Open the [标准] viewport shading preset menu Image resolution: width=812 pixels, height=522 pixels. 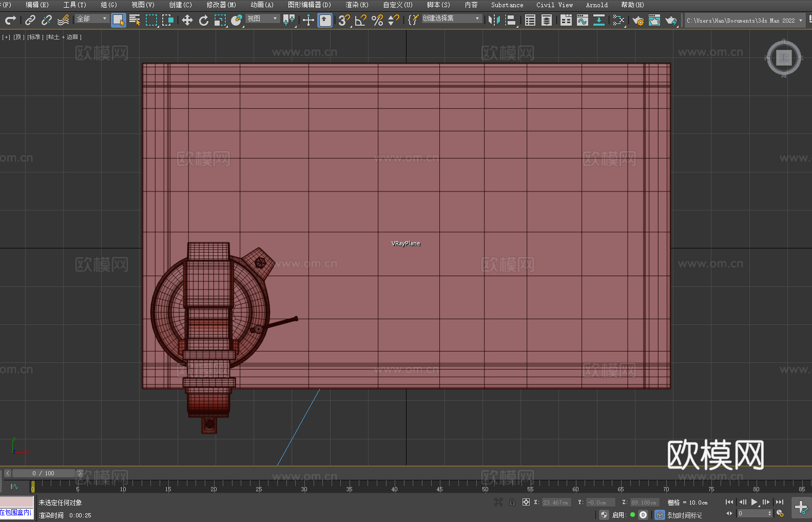(x=34, y=37)
